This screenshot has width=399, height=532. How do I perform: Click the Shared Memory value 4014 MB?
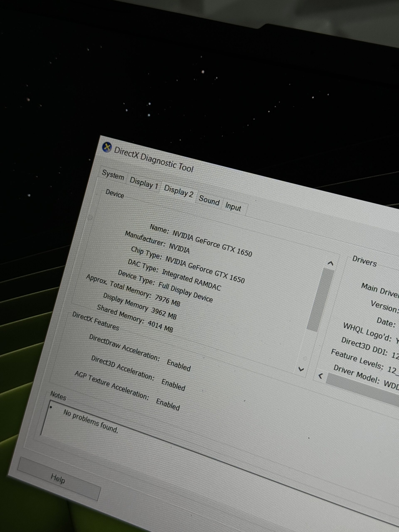pyautogui.click(x=160, y=326)
